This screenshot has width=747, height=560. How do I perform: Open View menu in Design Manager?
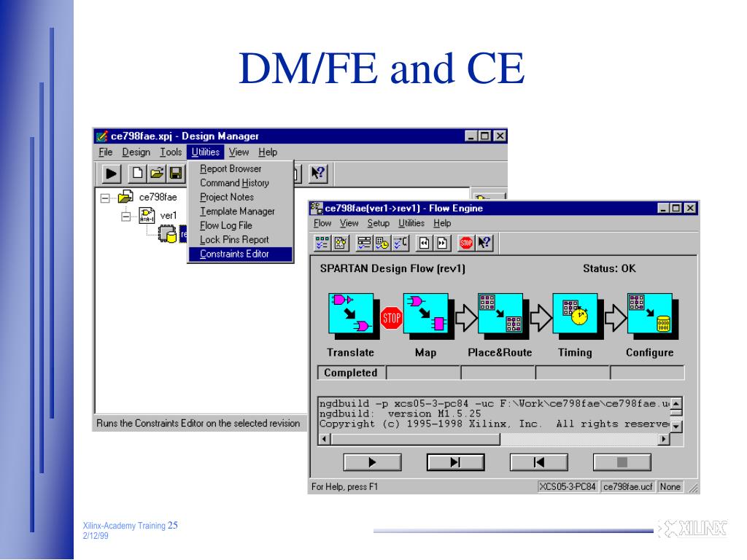[x=239, y=152]
